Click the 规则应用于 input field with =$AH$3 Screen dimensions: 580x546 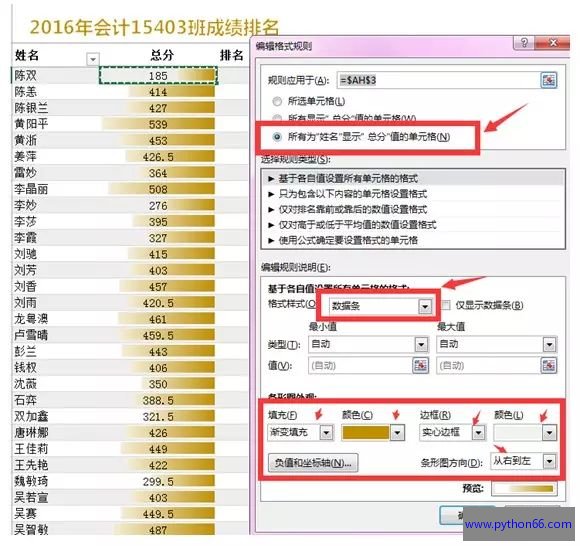[x=438, y=80]
